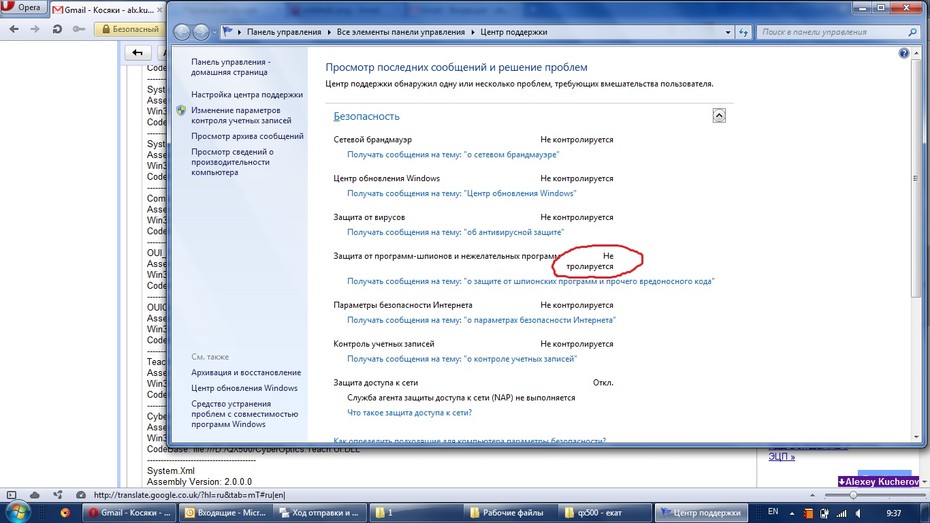Click the refresh icon beside address bar
The image size is (930, 523).
click(x=743, y=32)
